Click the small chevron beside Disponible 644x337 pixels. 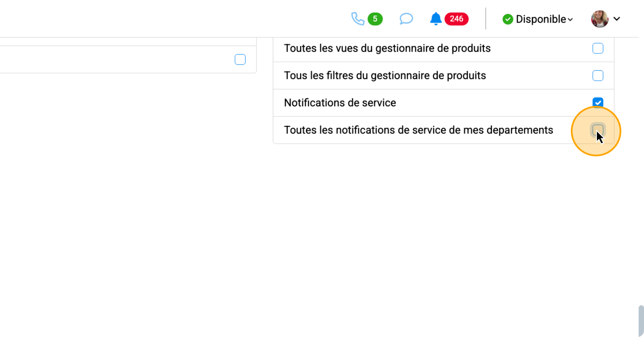pos(570,20)
